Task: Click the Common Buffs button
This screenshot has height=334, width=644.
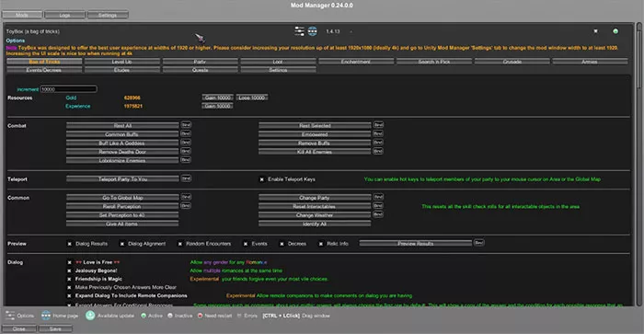Action: point(122,134)
